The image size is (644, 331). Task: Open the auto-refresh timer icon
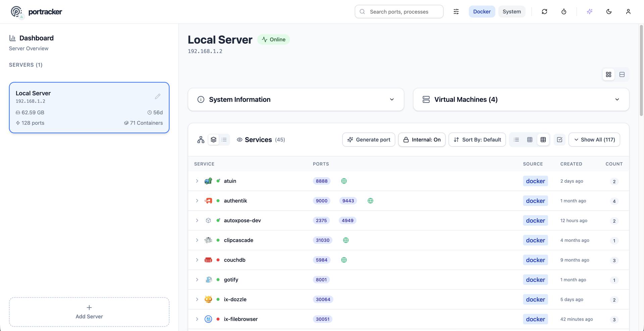click(x=564, y=12)
